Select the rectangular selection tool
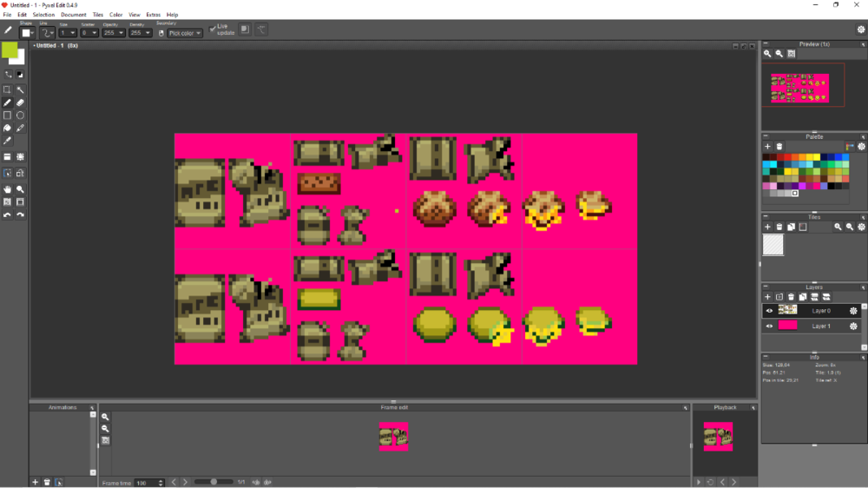Image resolution: width=868 pixels, height=488 pixels. point(7,89)
